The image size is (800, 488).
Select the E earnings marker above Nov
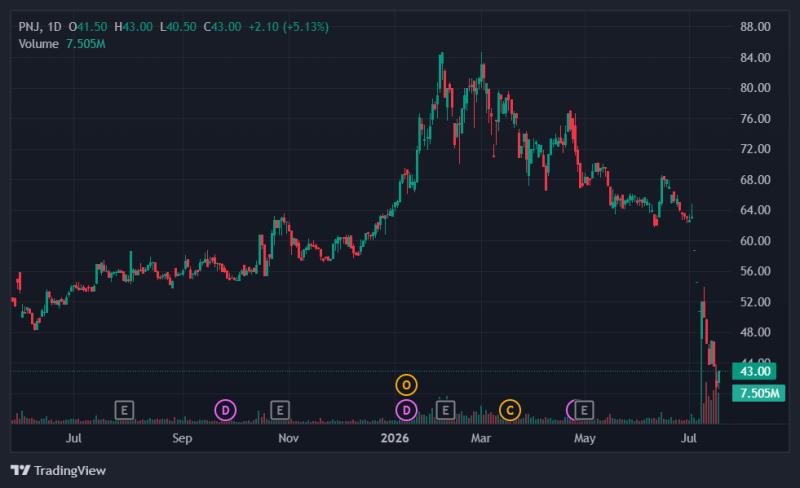pyautogui.click(x=280, y=410)
